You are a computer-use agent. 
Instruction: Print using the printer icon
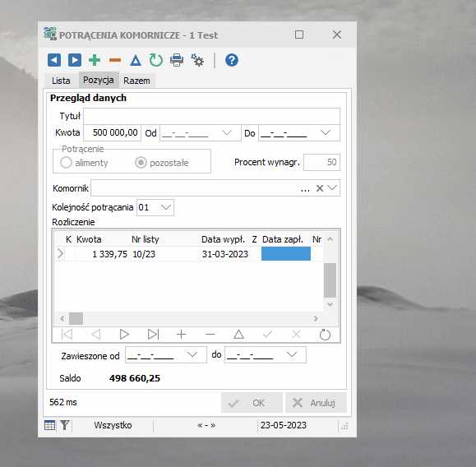coord(177,60)
